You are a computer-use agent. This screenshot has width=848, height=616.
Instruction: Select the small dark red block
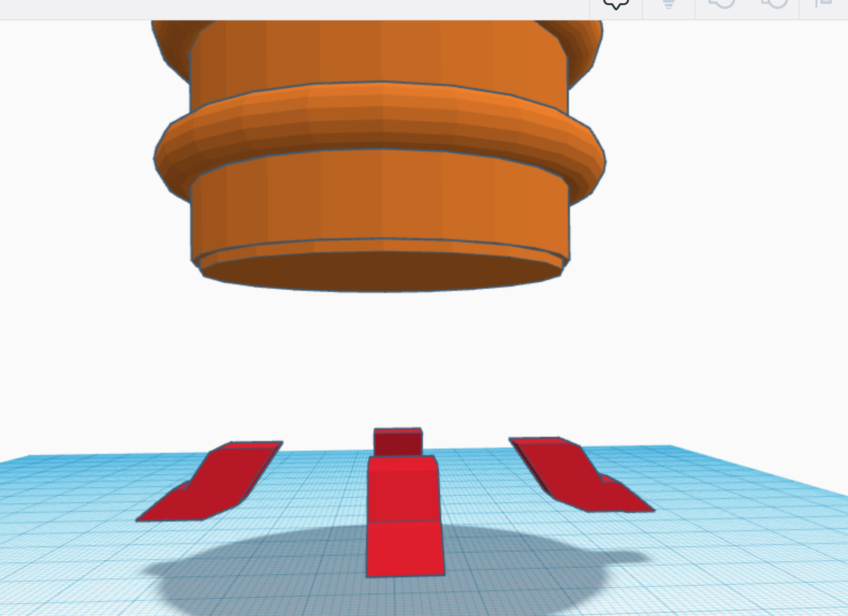pyautogui.click(x=398, y=442)
